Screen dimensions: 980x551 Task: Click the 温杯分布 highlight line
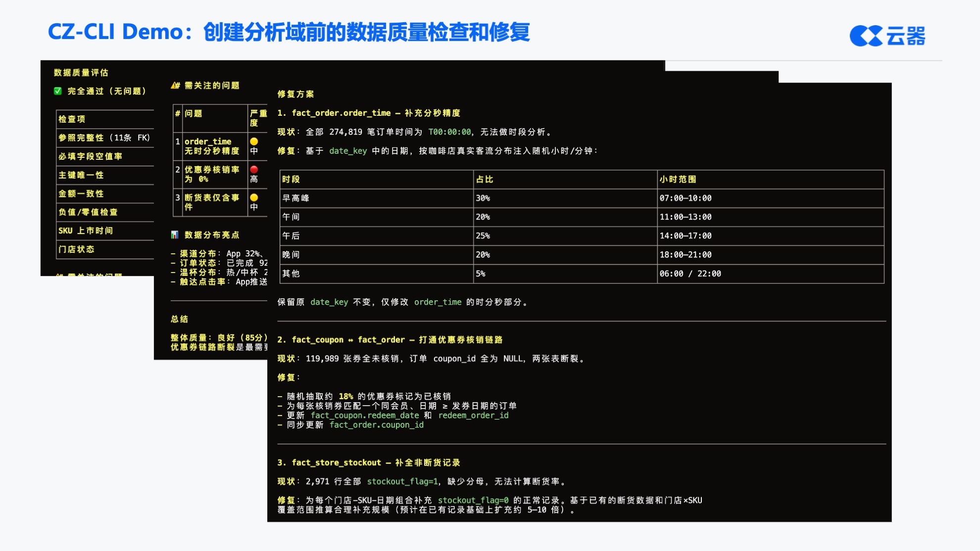[219, 273]
